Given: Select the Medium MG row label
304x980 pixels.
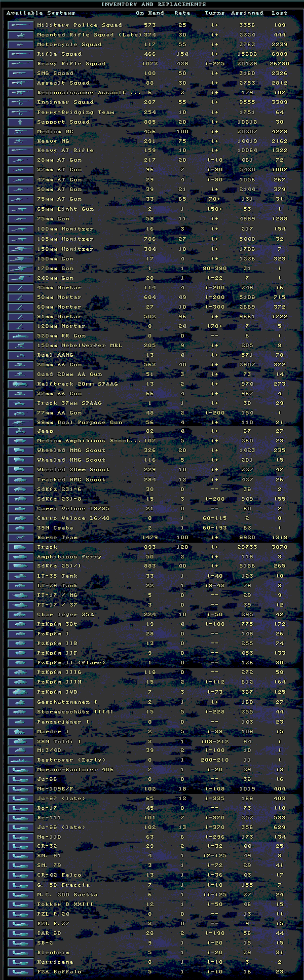Looking at the screenshot, I should [x=55, y=131].
